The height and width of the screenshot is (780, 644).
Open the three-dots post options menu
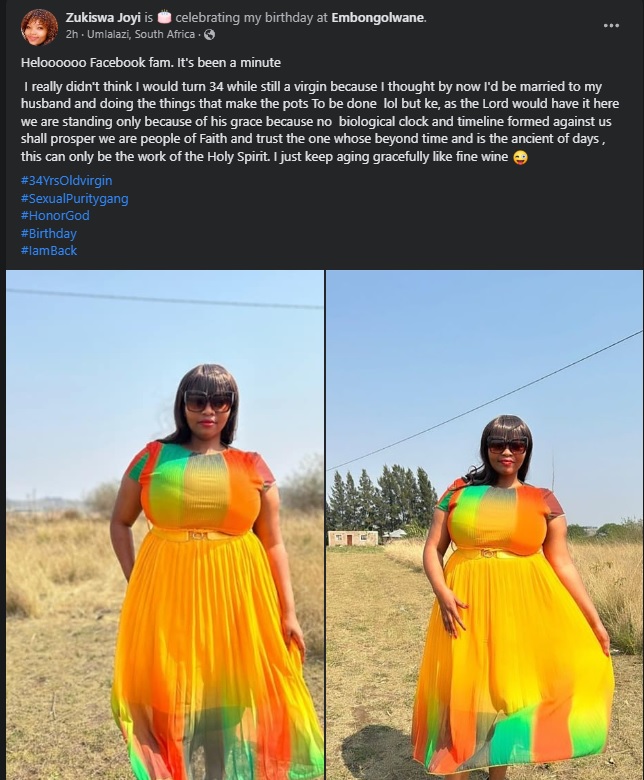tap(611, 25)
